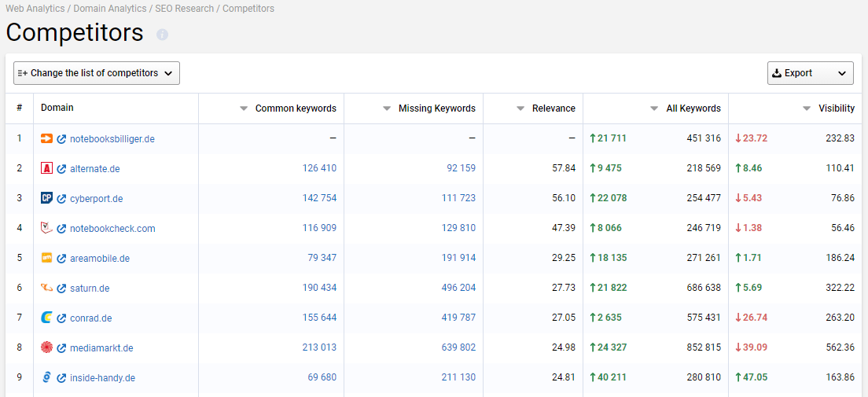The image size is (868, 397).
Task: Sort by Common keywords column arrow
Action: (x=244, y=108)
